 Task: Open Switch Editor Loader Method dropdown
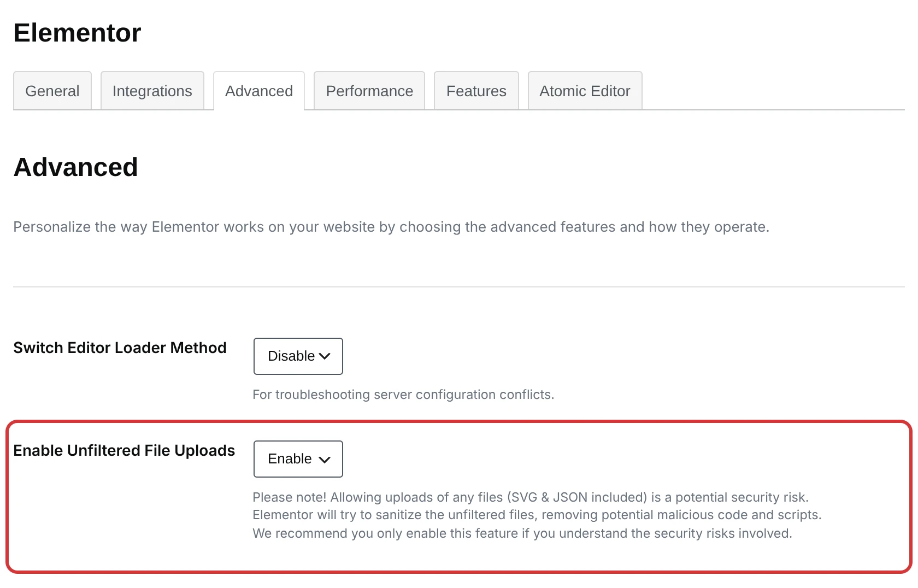(298, 356)
